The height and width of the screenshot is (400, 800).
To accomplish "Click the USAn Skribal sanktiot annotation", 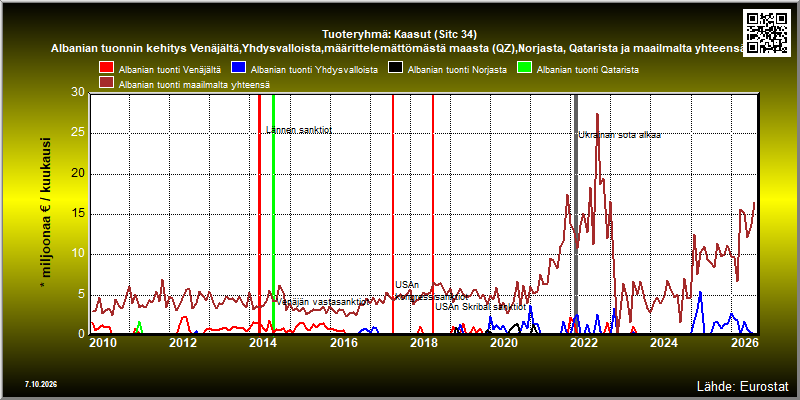I will point(480,307).
